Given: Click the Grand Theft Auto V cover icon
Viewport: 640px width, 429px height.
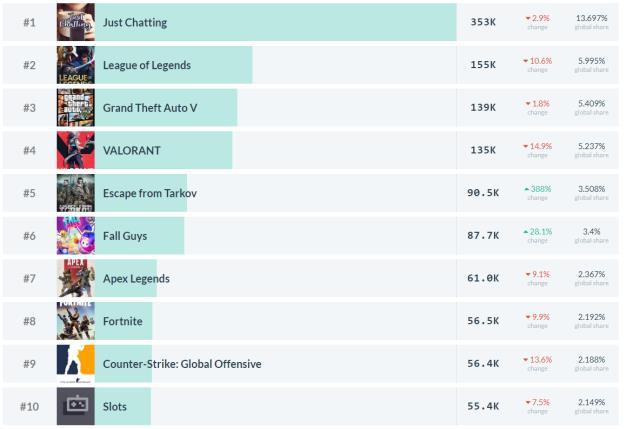Looking at the screenshot, I should [x=76, y=107].
